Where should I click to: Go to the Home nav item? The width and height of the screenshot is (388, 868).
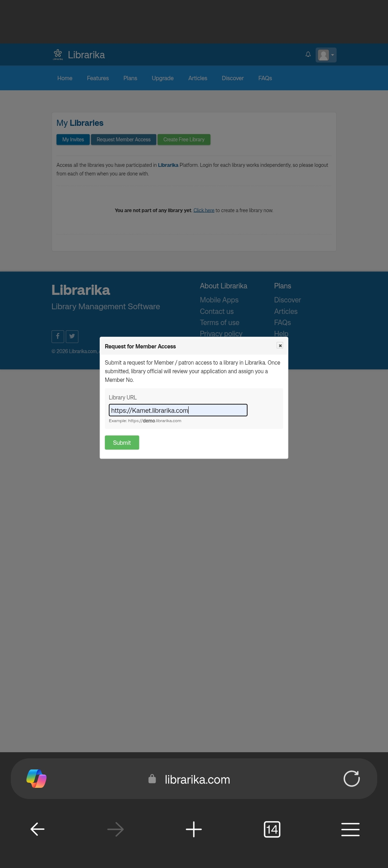65,78
